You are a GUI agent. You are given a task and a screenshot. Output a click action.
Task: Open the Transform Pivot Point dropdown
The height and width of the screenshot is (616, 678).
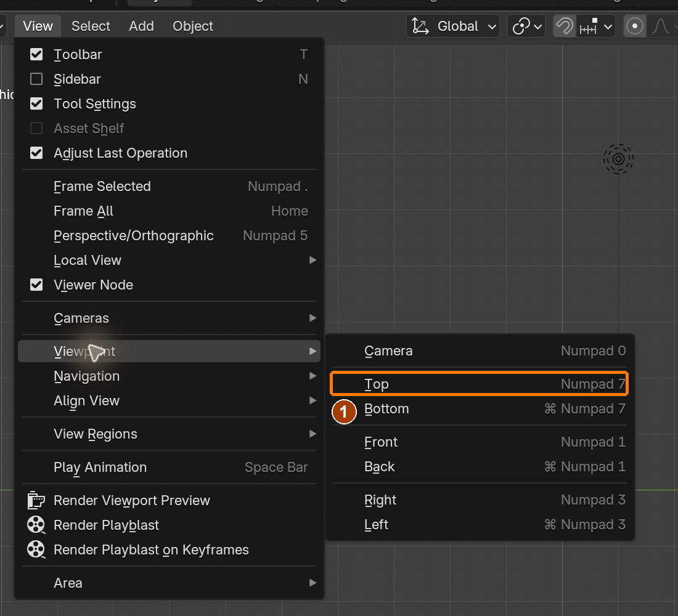[x=526, y=26]
